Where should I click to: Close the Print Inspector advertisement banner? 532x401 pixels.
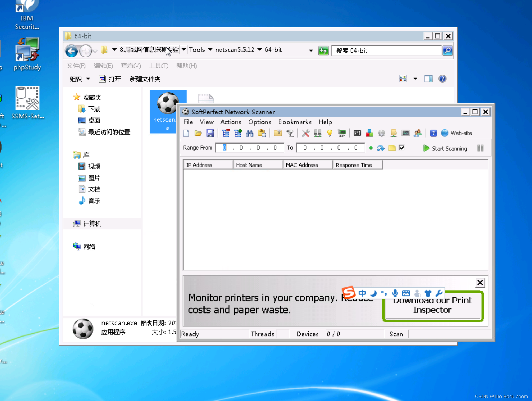pyautogui.click(x=480, y=283)
